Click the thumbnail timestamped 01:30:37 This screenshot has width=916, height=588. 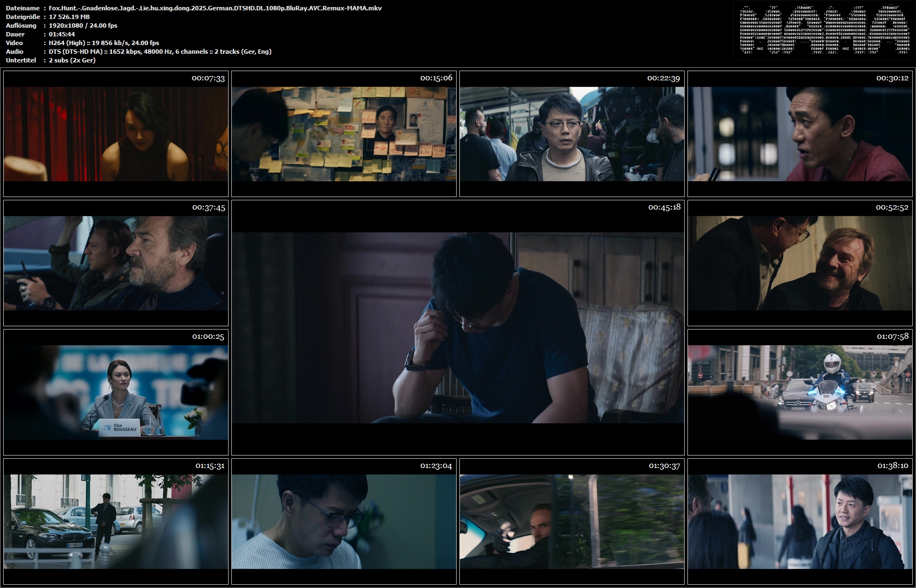(x=572, y=521)
